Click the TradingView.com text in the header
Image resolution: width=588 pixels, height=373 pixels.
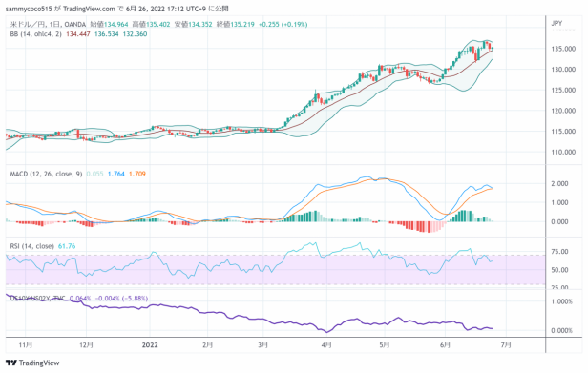(89, 9)
